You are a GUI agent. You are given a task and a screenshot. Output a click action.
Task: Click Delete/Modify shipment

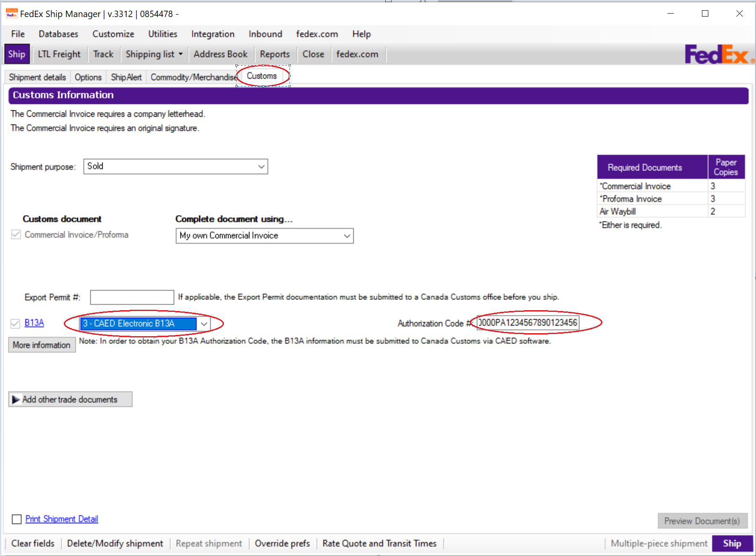(x=115, y=544)
